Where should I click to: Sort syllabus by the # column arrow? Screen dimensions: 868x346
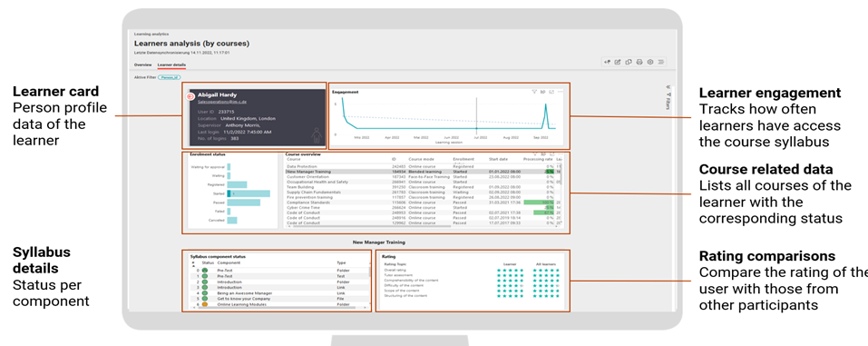point(192,265)
